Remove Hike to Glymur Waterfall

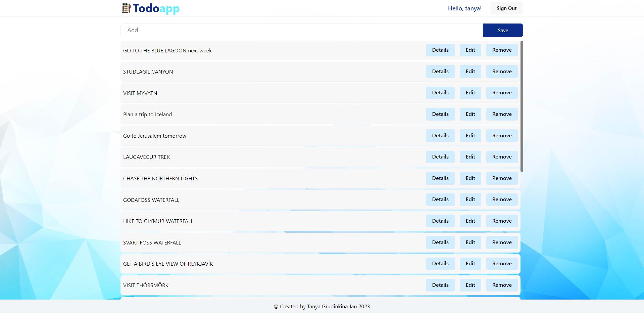pyautogui.click(x=502, y=221)
